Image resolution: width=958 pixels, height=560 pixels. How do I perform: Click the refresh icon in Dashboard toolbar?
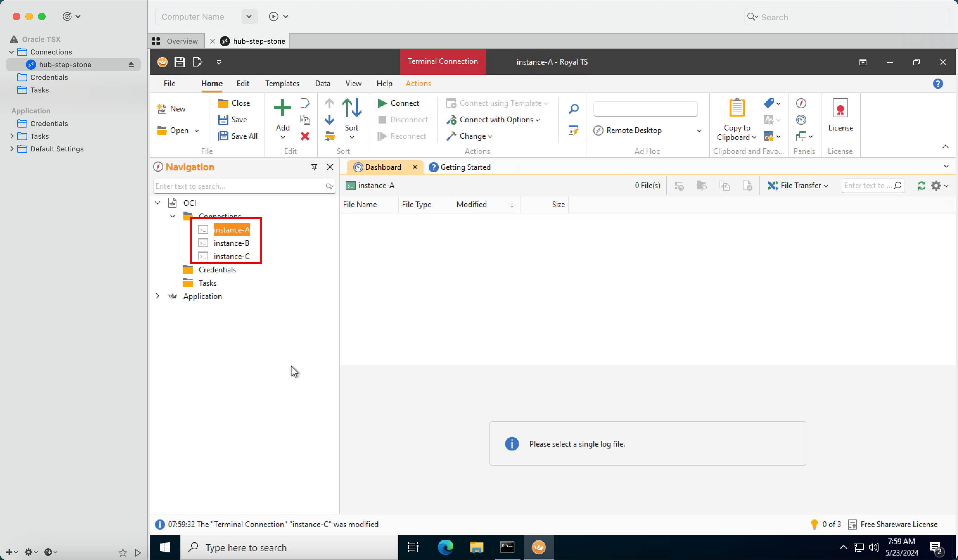(x=921, y=186)
